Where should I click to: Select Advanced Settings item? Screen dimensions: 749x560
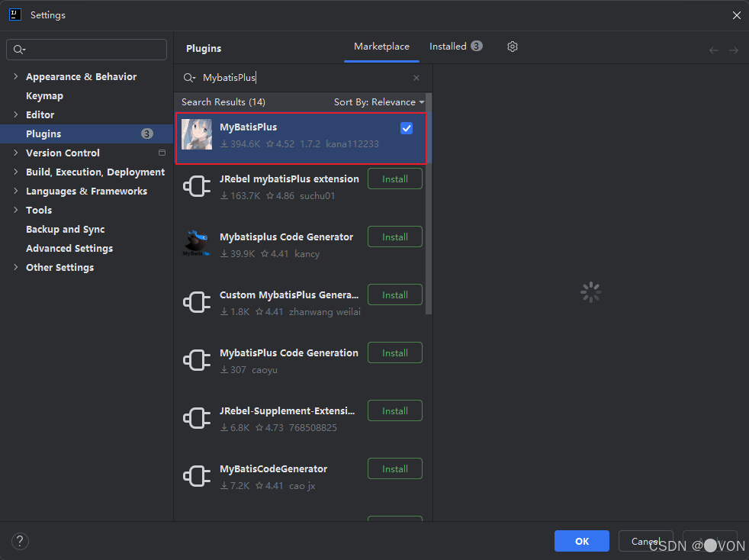tap(69, 249)
